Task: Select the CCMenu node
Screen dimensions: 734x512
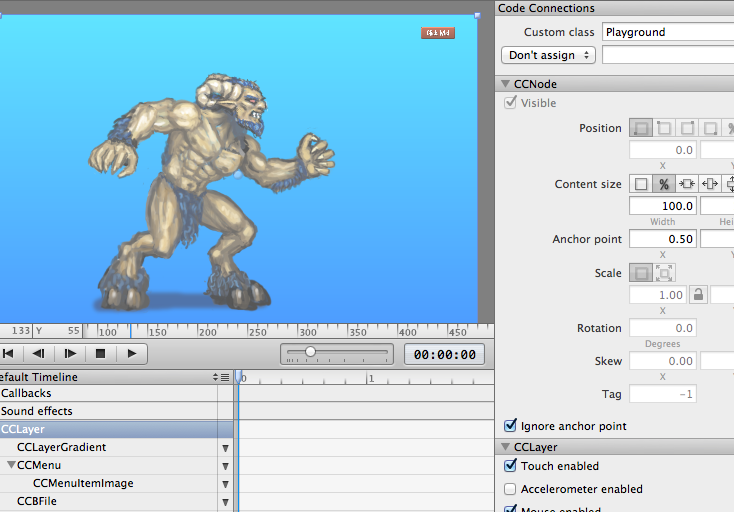Action: (x=39, y=465)
